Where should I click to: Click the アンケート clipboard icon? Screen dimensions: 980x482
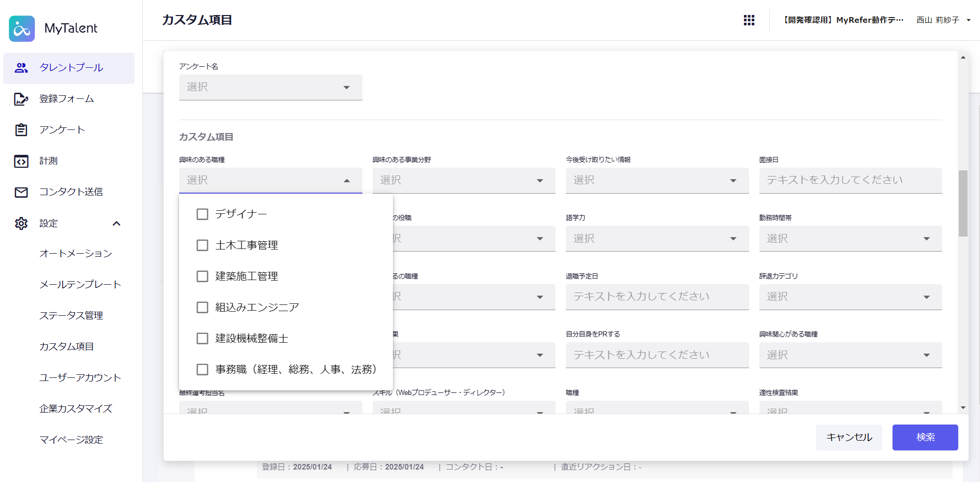pyautogui.click(x=21, y=130)
